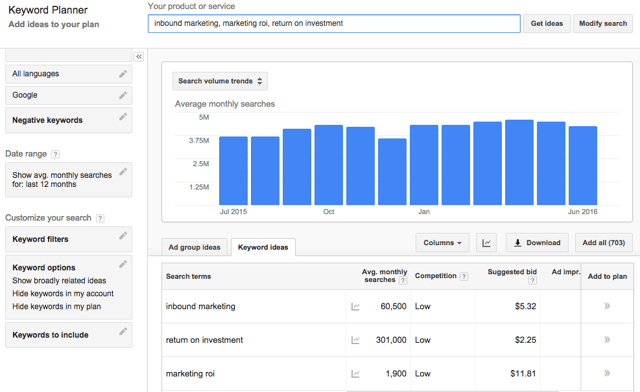The image size is (640, 392).
Task: Click the $5.32 suggested bid value
Action: (525, 306)
